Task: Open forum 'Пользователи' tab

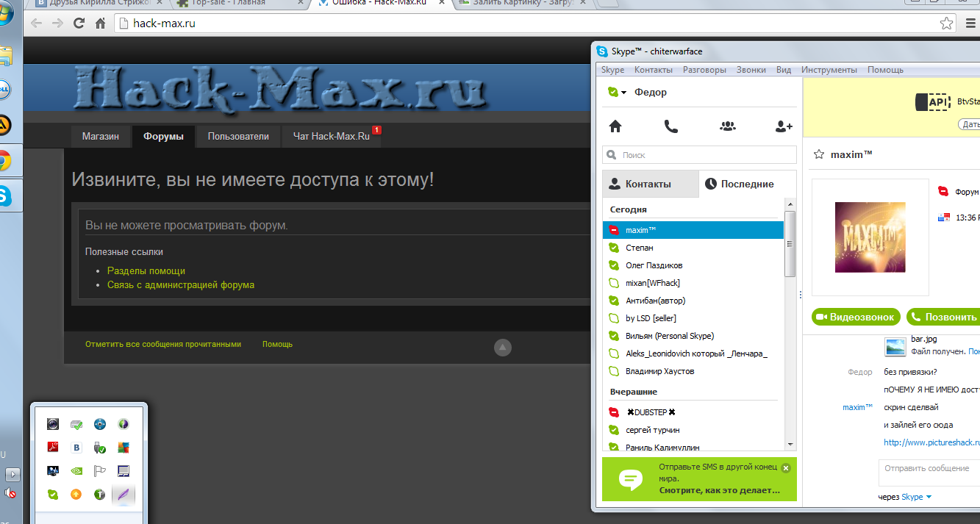Action: (x=238, y=136)
